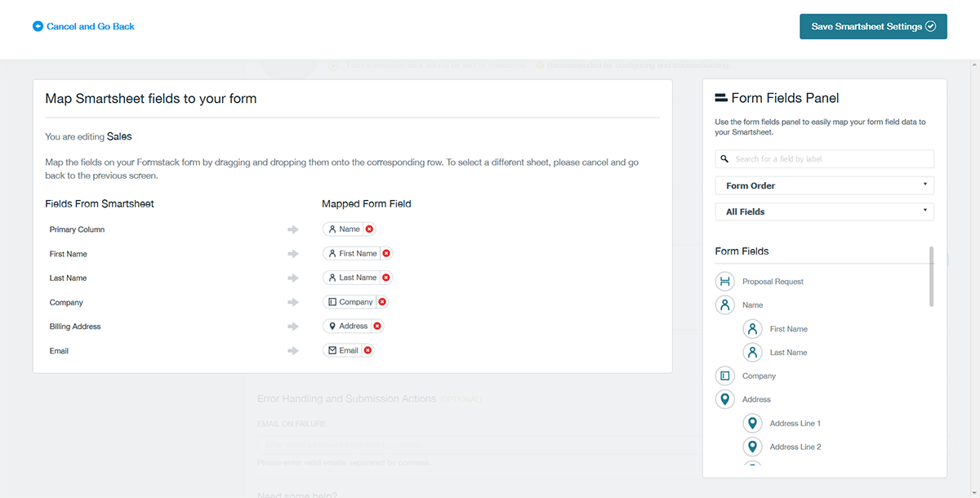Click the arrow icon in First Name row
This screenshot has height=498, width=980.
pyautogui.click(x=293, y=254)
